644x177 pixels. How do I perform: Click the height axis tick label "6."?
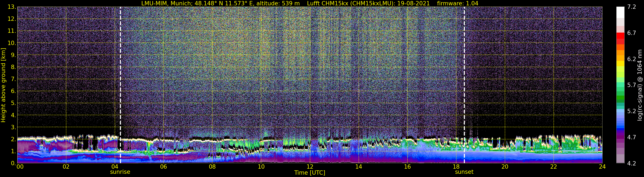(13, 91)
